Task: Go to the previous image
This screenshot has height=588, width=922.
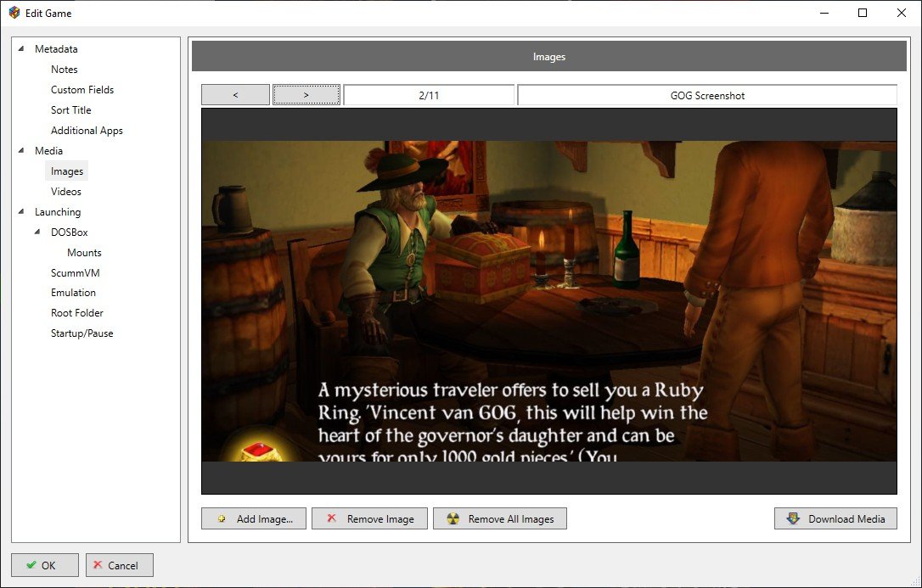Action: pyautogui.click(x=235, y=94)
